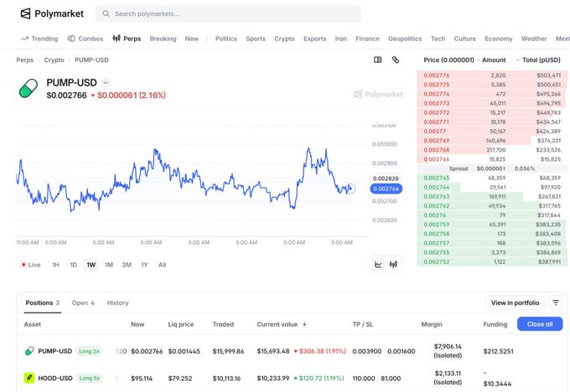Screen dimensions: 570x392
Task: Go to New markets
Action: [x=192, y=39]
